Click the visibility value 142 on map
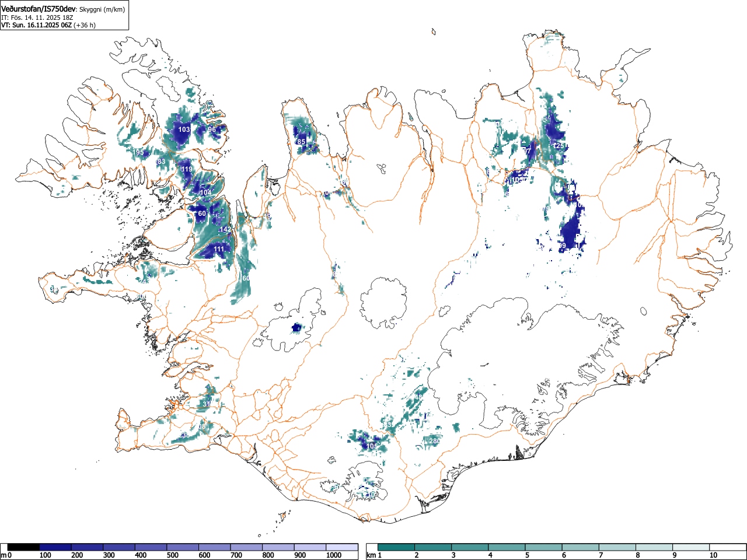The width and height of the screenshot is (747, 560). coord(225,230)
